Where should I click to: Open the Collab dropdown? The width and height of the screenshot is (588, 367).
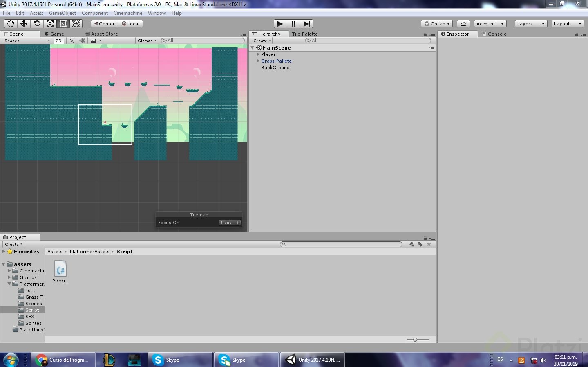(x=437, y=24)
